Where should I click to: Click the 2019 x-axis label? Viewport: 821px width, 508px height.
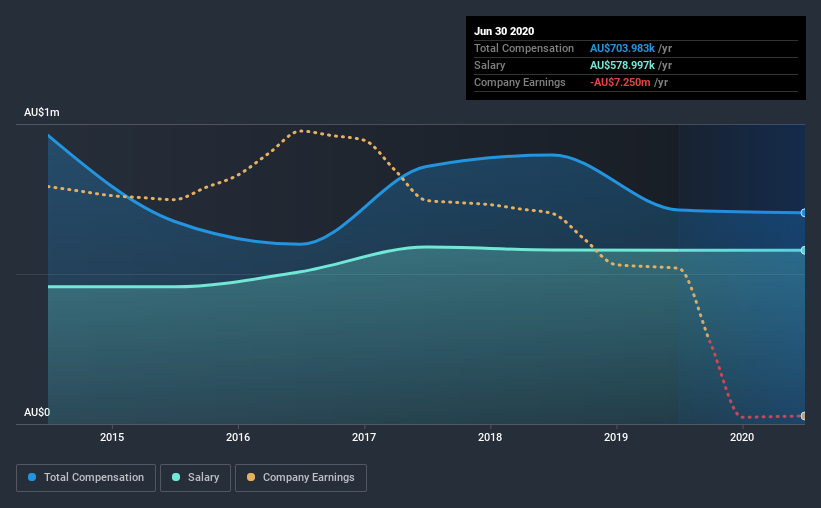click(616, 437)
